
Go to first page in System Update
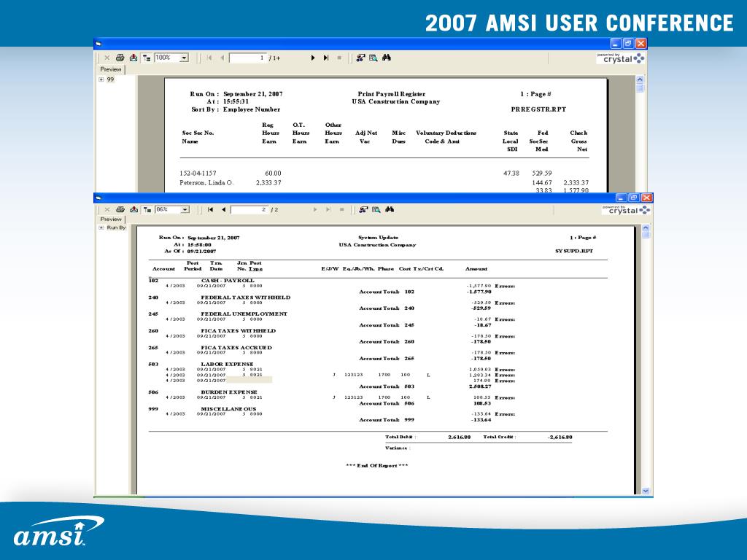[x=210, y=209]
